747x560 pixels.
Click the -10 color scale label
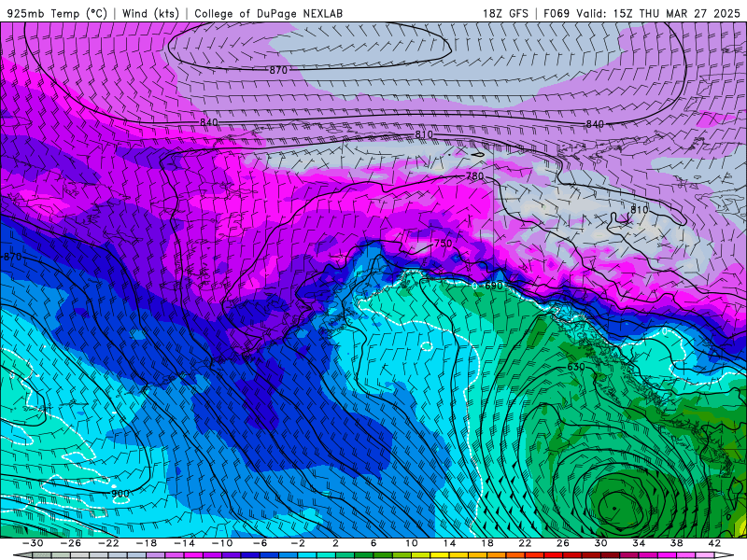[222, 543]
